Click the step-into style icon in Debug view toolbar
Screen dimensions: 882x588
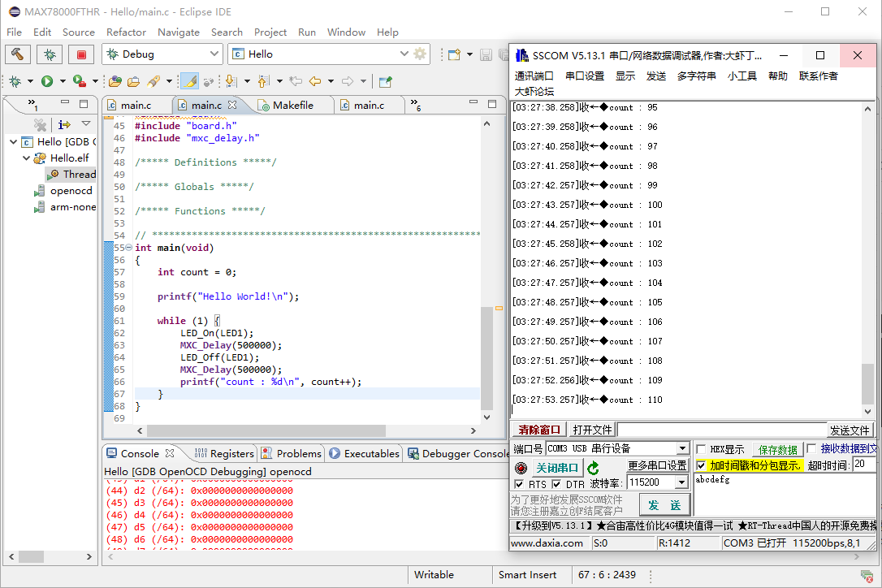point(65,124)
